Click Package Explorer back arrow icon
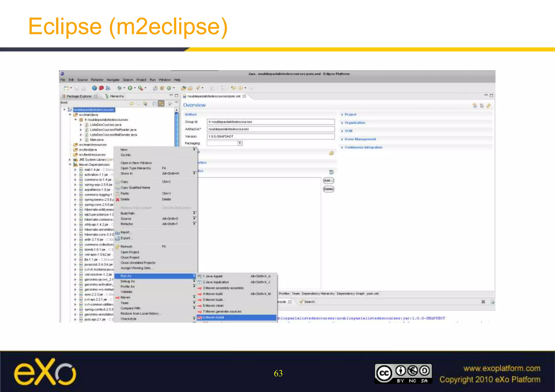 coord(132,103)
